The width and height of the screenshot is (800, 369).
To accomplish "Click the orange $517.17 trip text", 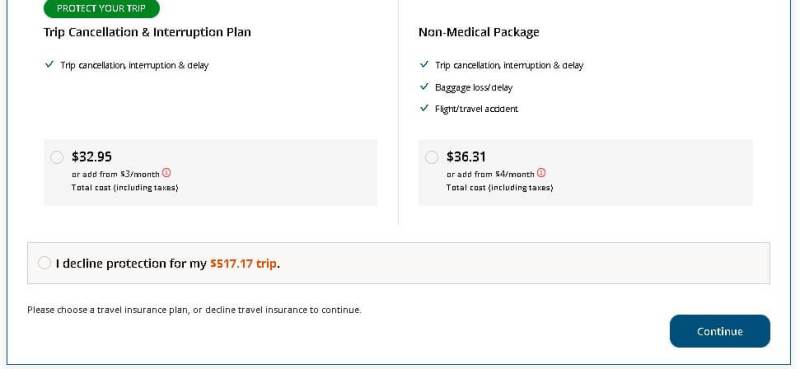I will tap(243, 264).
